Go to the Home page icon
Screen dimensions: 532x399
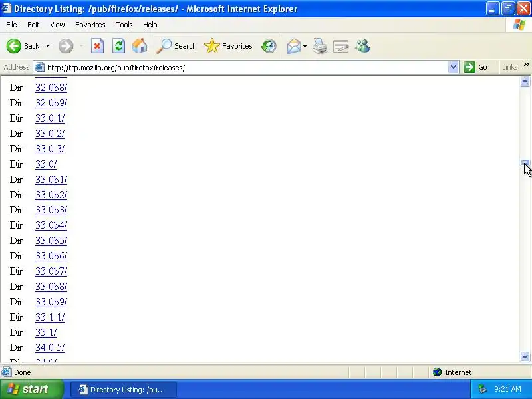(140, 46)
